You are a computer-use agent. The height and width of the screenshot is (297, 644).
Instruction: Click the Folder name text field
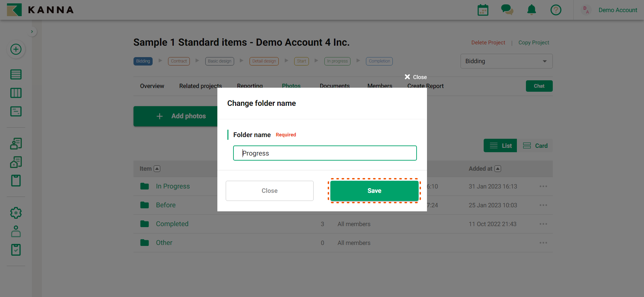[x=325, y=153]
